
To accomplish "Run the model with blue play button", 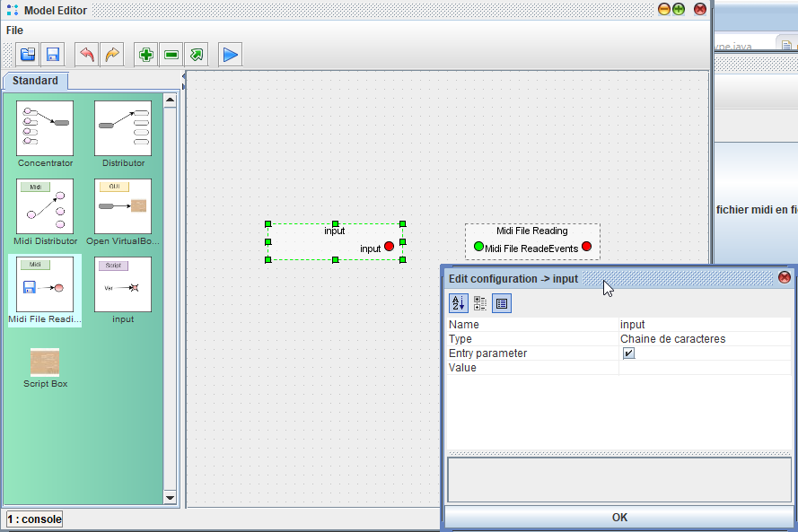I will click(x=231, y=55).
